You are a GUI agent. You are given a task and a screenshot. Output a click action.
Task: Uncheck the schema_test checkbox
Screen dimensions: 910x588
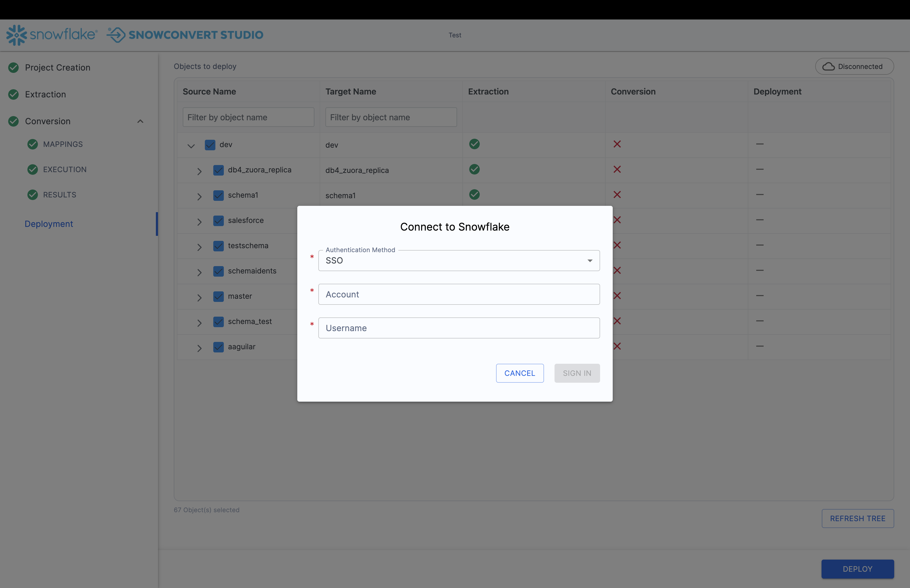click(x=219, y=321)
